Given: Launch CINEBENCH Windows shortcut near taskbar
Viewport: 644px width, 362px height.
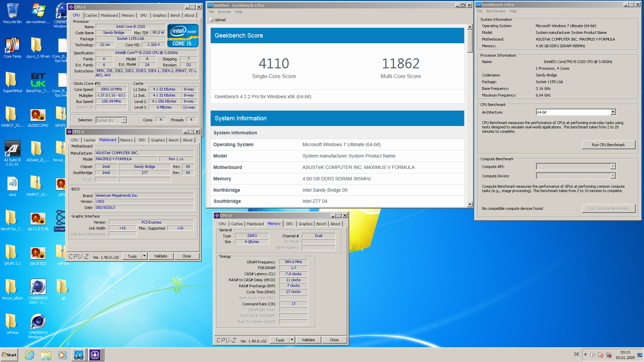Looking at the screenshot, I should [38, 326].
